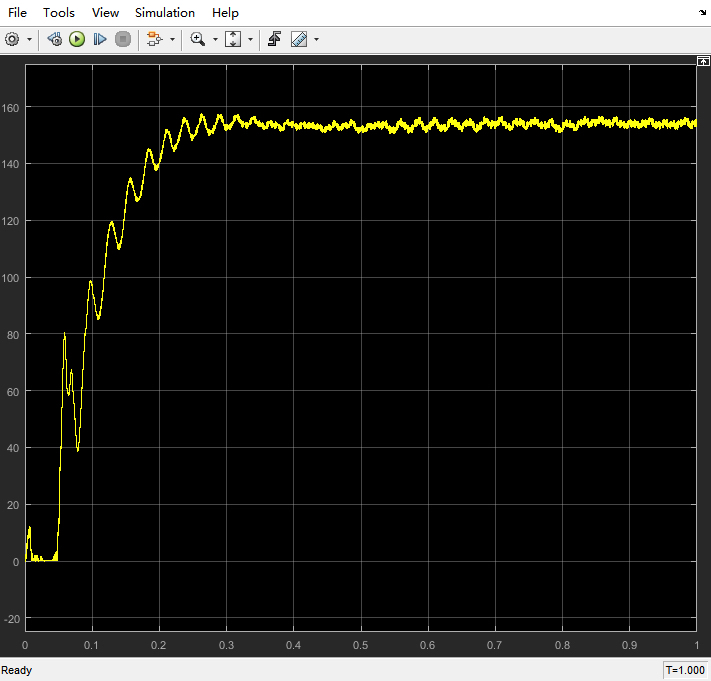This screenshot has height=681, width=711.
Task: Click the x-axis label 0.9
Action: 629,645
